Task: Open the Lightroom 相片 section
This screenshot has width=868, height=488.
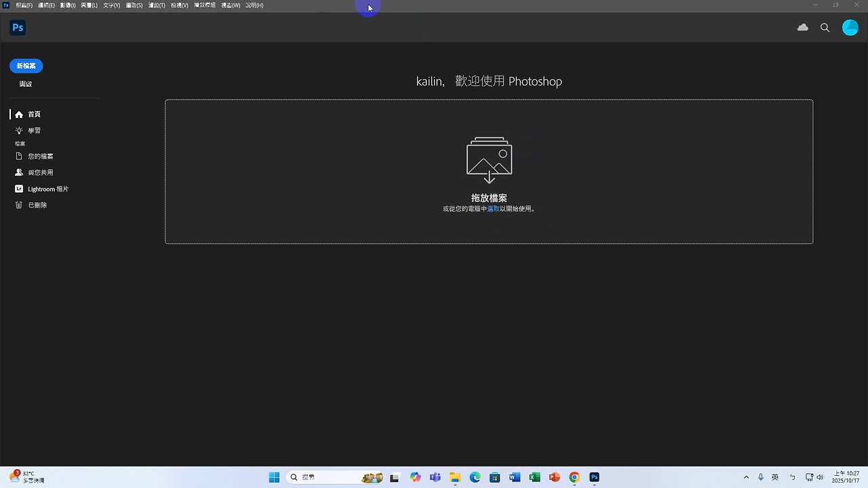Action: (47, 188)
